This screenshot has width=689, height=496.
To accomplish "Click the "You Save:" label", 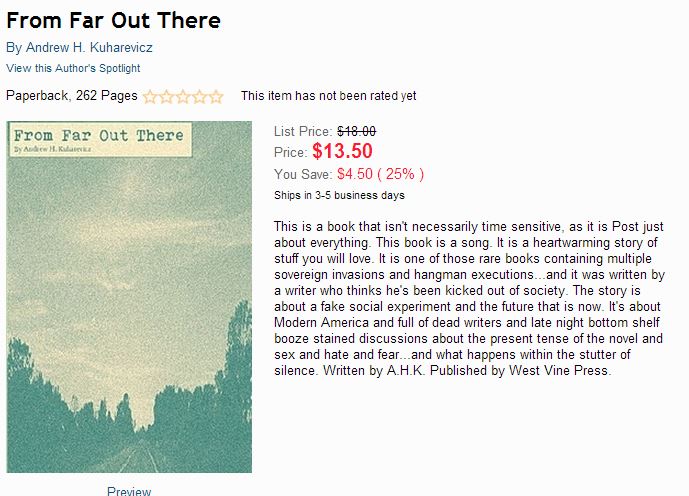I will click(x=303, y=174).
